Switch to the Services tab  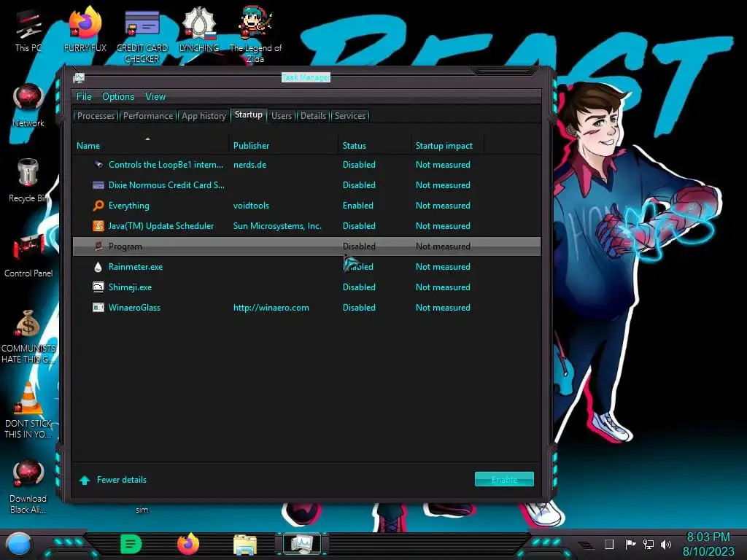point(350,116)
